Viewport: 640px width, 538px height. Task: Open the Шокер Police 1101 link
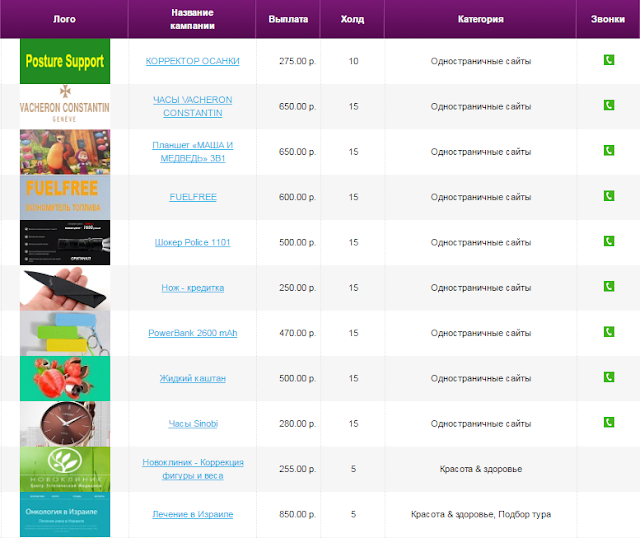coord(193,242)
